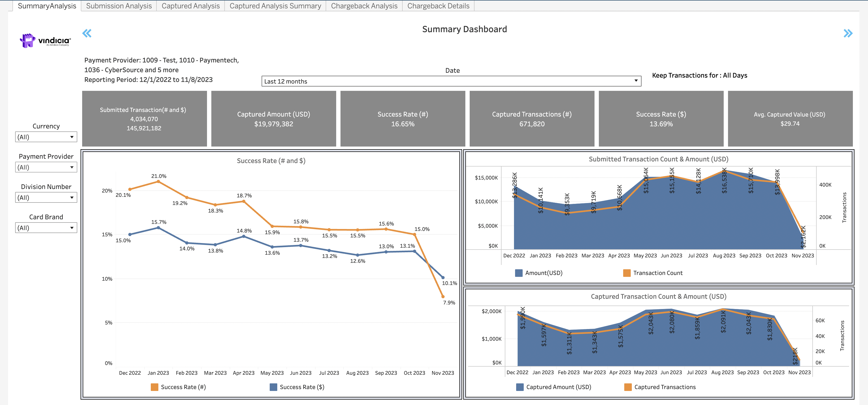This screenshot has height=405, width=868.
Task: Click the 10.1% Nov 2023 data point
Action: coord(443,278)
